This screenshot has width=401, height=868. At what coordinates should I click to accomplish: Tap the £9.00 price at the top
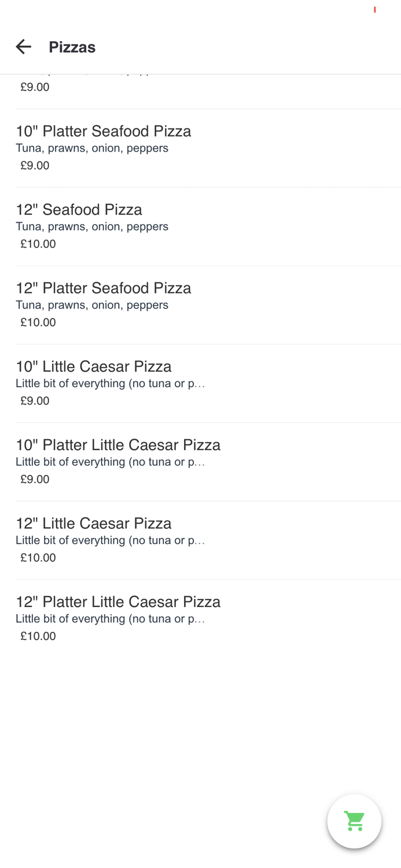click(x=32, y=87)
